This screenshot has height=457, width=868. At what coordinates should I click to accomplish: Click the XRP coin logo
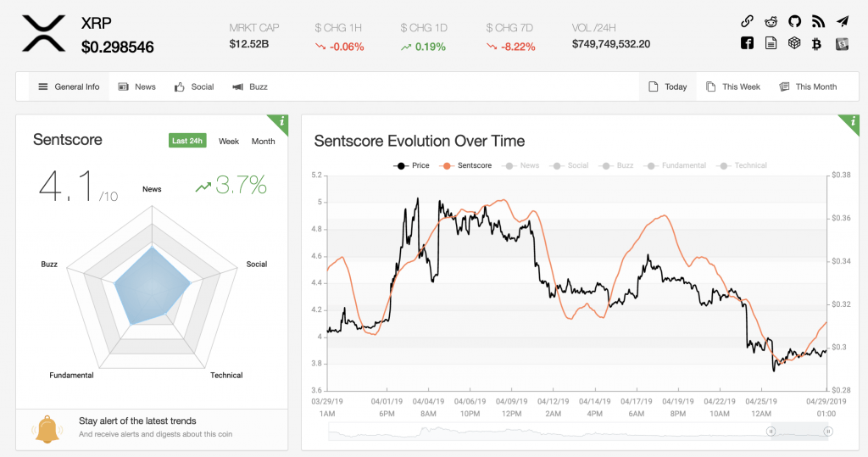coord(44,34)
